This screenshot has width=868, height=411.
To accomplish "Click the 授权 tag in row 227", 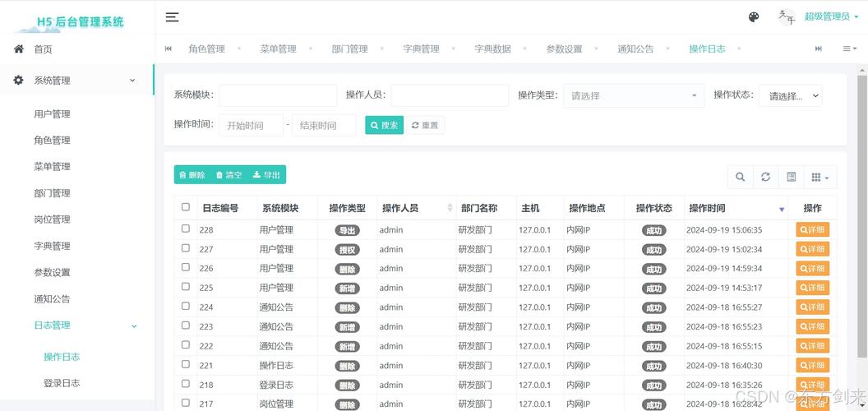I will pyautogui.click(x=347, y=250).
